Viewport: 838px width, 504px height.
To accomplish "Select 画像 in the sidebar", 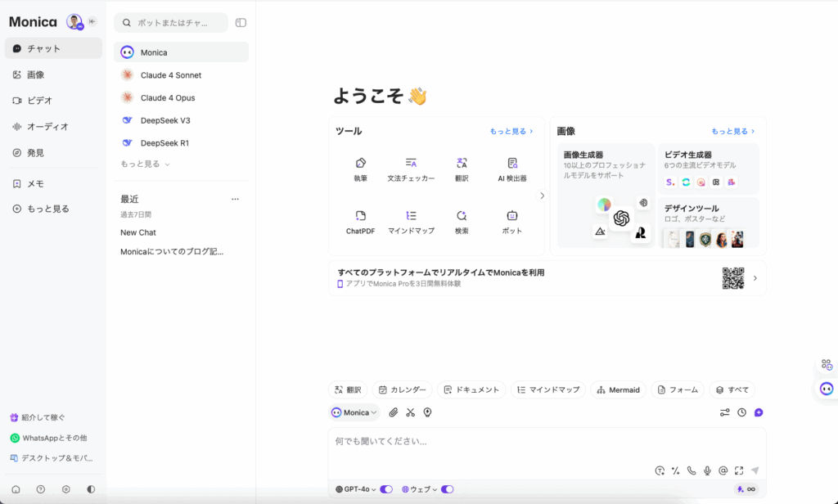I will pos(53,74).
